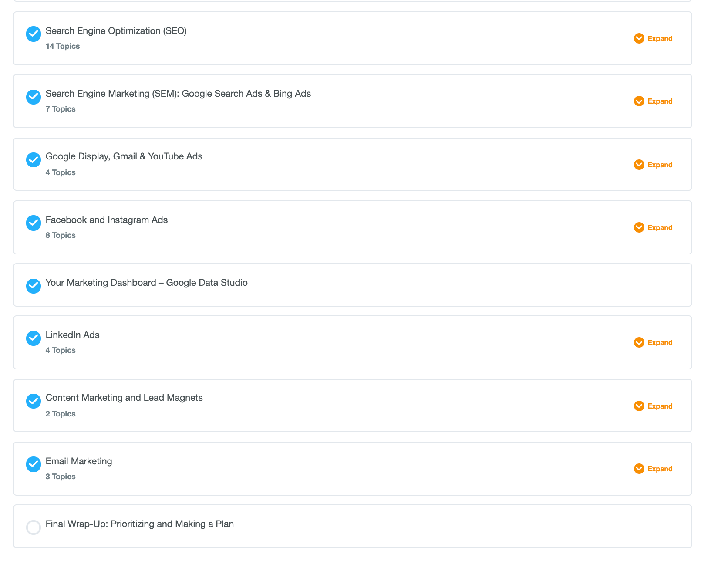Click the '8 Topics' label
Image resolution: width=728 pixels, height=568 pixels.
pos(61,235)
